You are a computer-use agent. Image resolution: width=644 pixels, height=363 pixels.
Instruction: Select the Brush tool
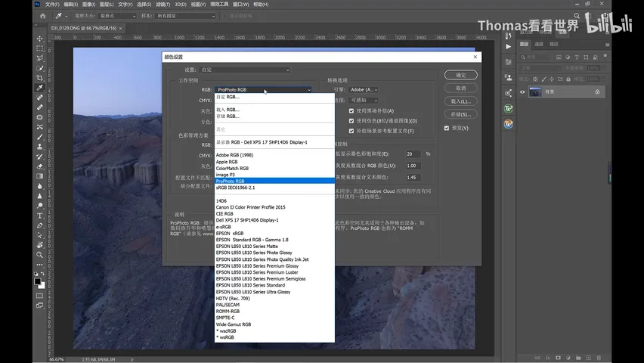[x=40, y=137]
